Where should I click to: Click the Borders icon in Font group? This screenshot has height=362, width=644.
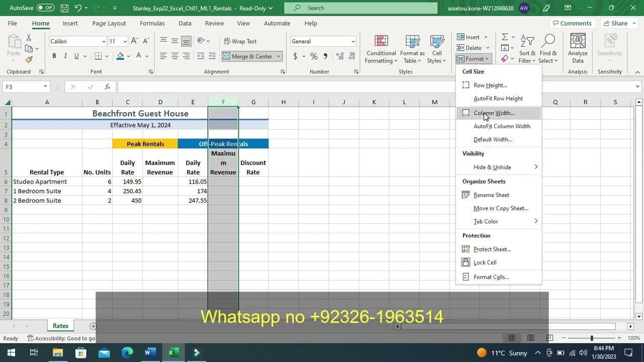tap(98, 56)
